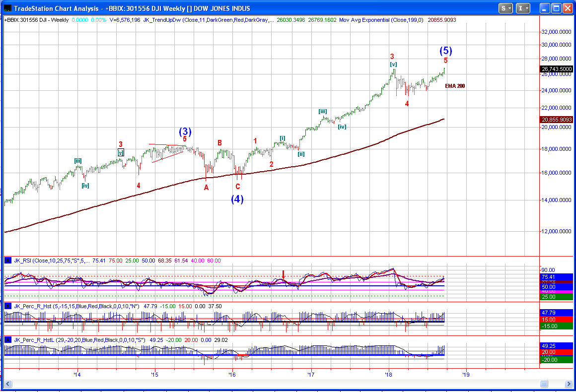Click the '12,000.0000' price axis label
The height and width of the screenshot is (392, 576).
click(557, 231)
